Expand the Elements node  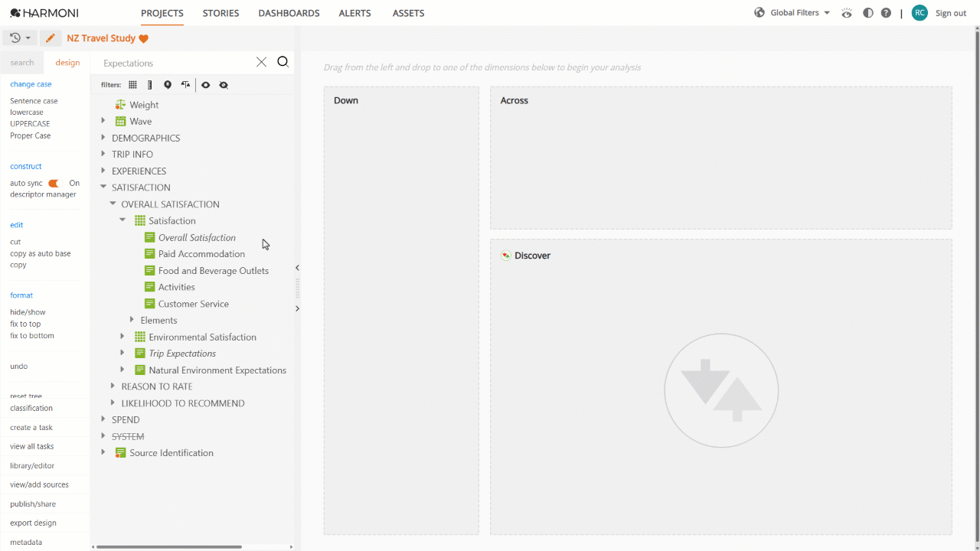pos(132,320)
